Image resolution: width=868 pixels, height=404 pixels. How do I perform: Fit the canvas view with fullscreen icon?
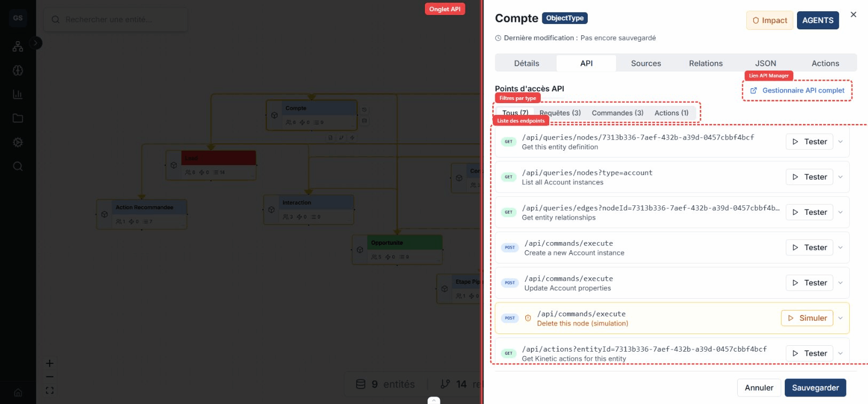(50, 391)
